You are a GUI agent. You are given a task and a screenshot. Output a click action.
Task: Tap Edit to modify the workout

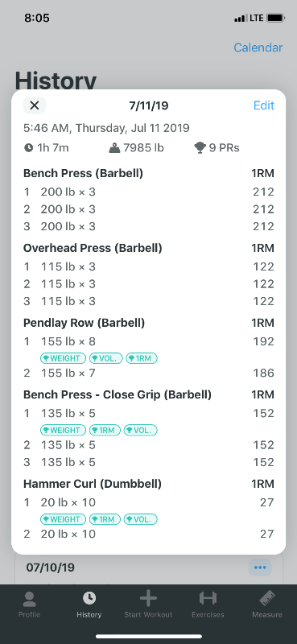point(264,105)
